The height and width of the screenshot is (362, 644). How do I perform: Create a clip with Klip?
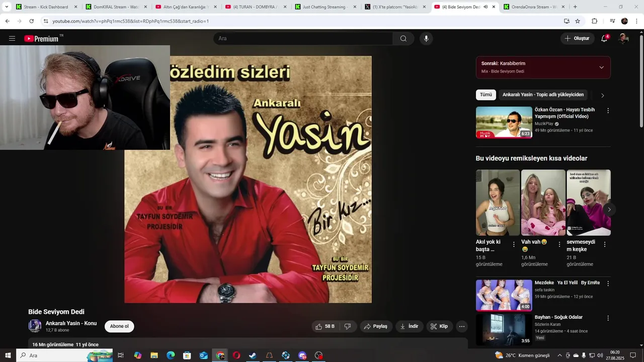(439, 326)
